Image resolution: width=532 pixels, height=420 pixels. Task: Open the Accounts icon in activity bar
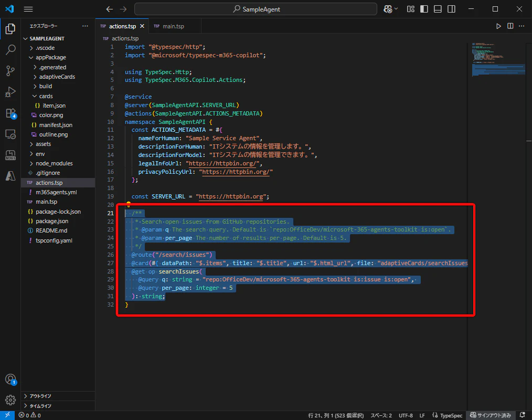coord(10,379)
